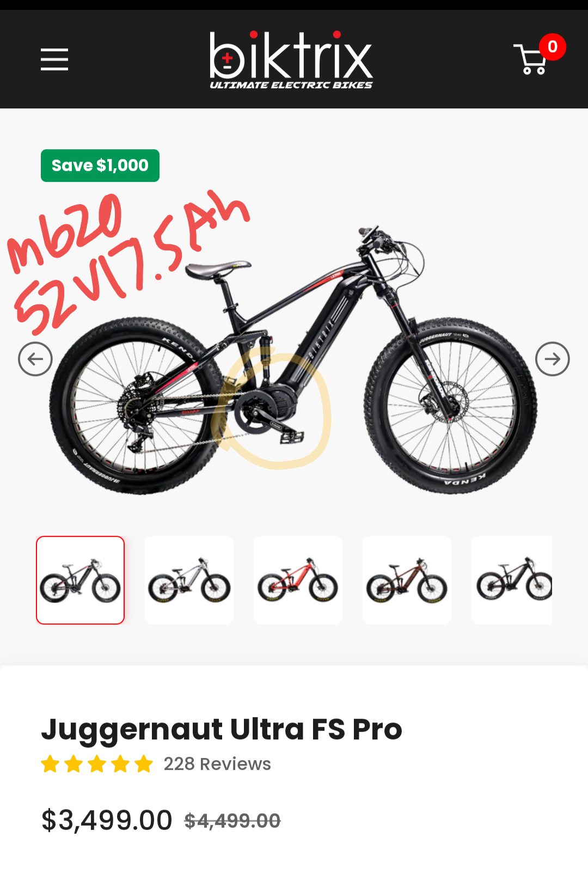Screen dimensions: 588x869
Task: Open the 228 Reviews link
Action: (x=217, y=764)
